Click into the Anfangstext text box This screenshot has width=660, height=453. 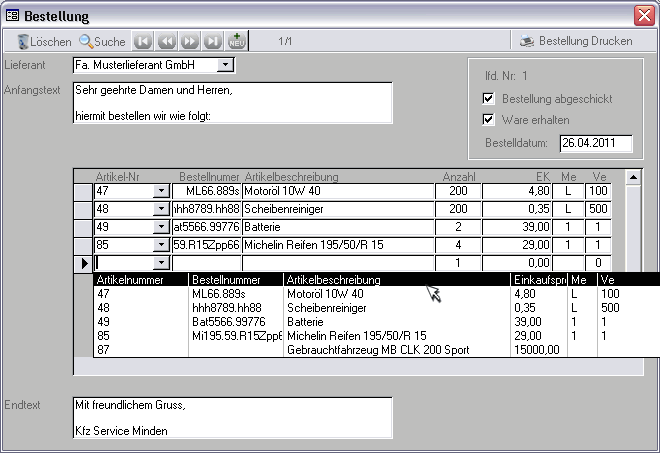pyautogui.click(x=232, y=103)
